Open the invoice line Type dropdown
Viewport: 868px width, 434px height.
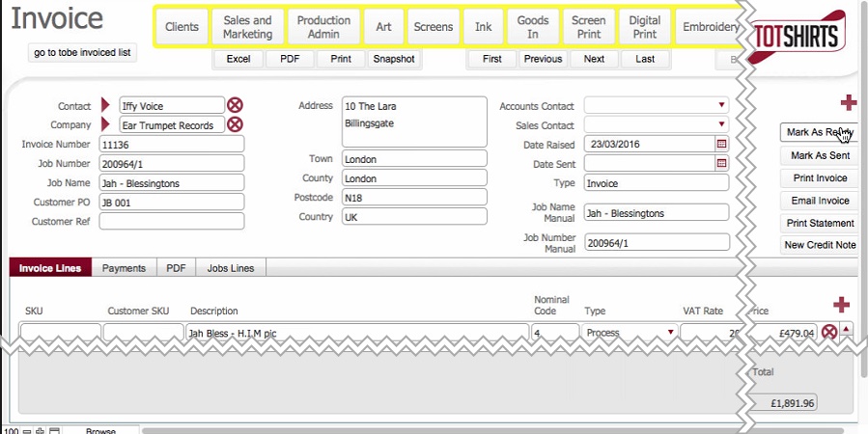coord(671,333)
